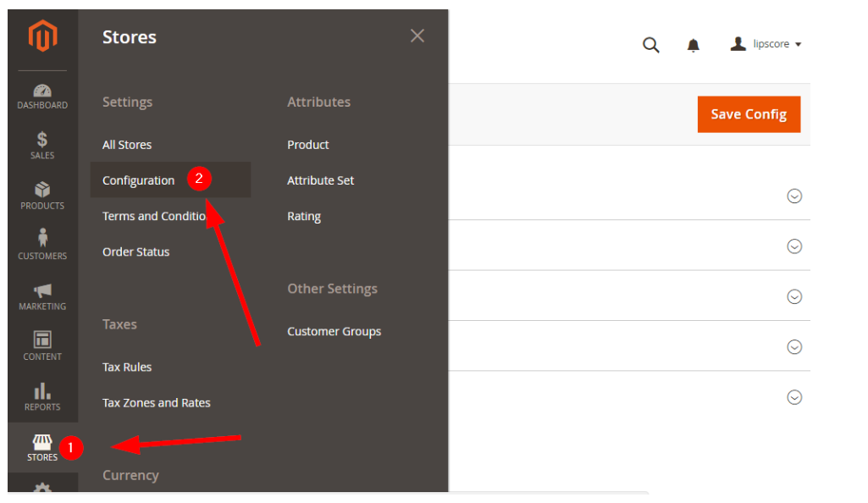Screen dimensions: 868x503
Task: Expand the last configuration section chevron
Action: 794,397
